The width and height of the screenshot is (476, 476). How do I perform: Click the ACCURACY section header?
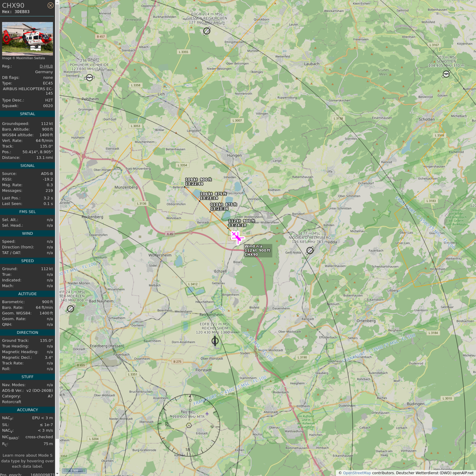[x=27, y=410]
